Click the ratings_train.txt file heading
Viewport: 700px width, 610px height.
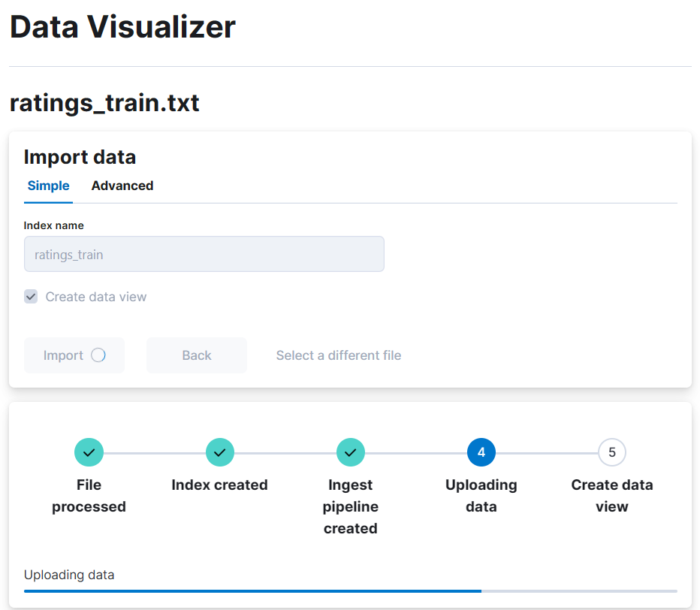coord(104,103)
